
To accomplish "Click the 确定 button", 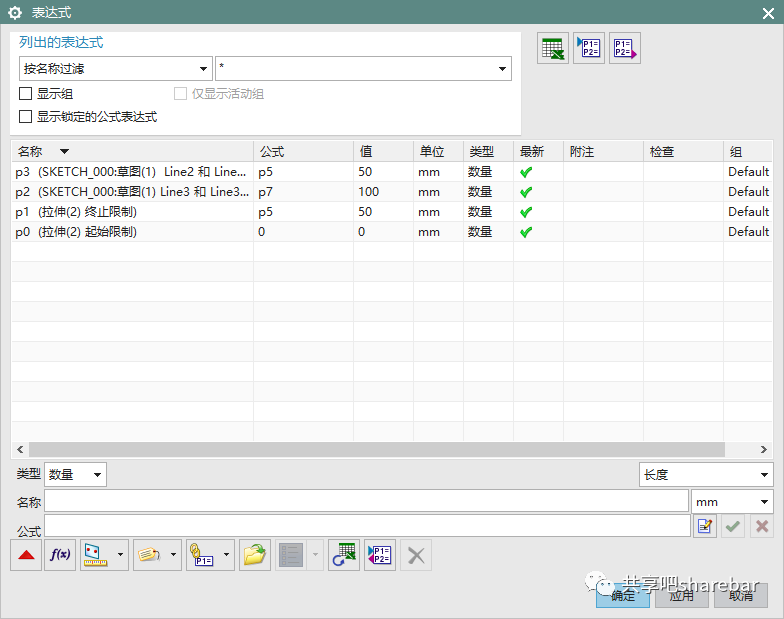I will [x=622, y=595].
